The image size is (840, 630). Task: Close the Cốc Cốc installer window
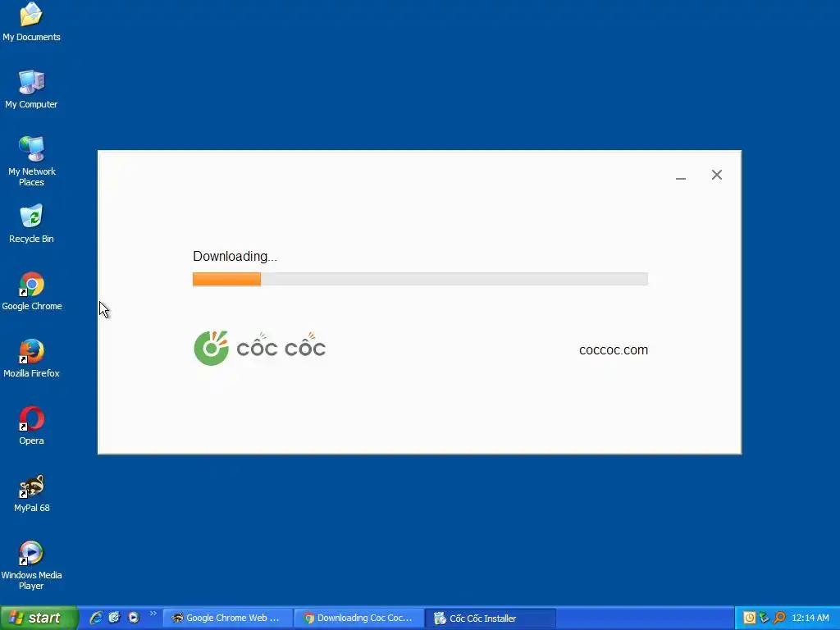[x=717, y=175]
